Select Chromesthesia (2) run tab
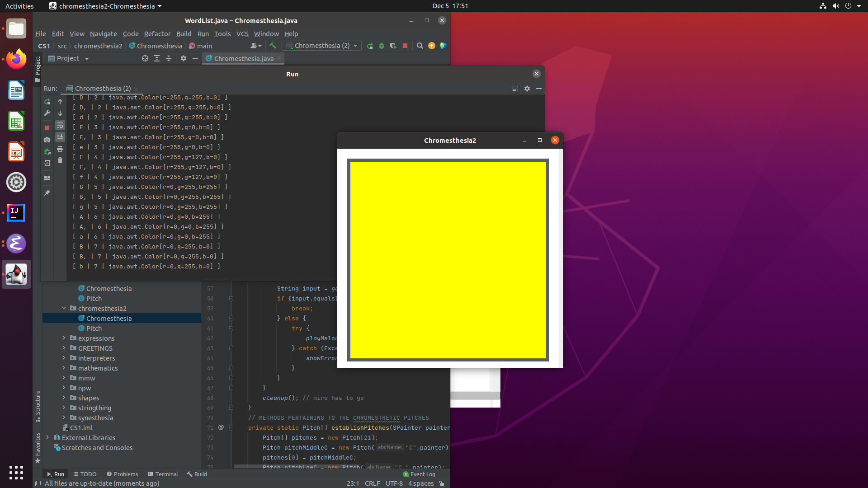868x488 pixels. click(x=103, y=89)
